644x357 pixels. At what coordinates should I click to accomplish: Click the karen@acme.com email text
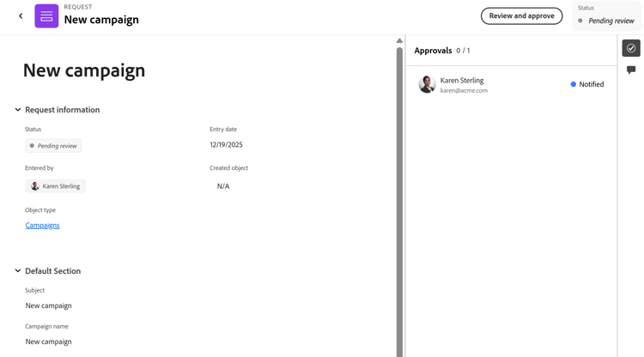pyautogui.click(x=464, y=91)
